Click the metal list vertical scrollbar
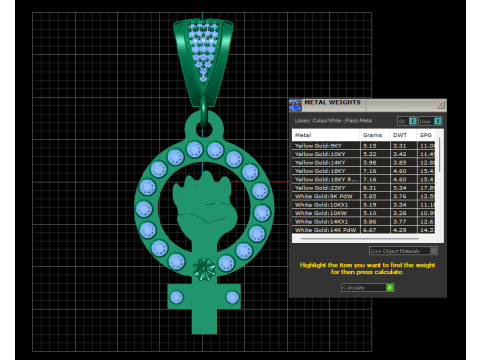This screenshot has width=480, height=360. [x=440, y=155]
